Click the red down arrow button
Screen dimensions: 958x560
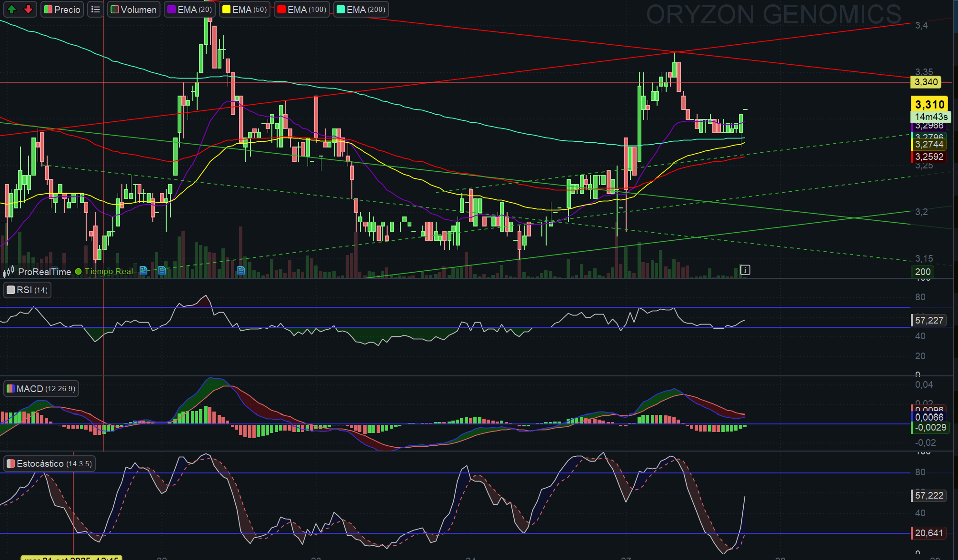click(28, 10)
